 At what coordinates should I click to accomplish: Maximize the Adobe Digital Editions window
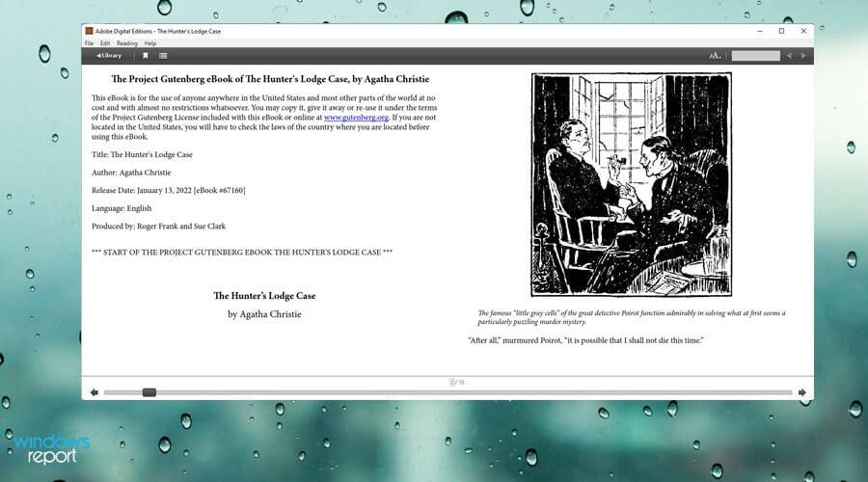click(781, 31)
